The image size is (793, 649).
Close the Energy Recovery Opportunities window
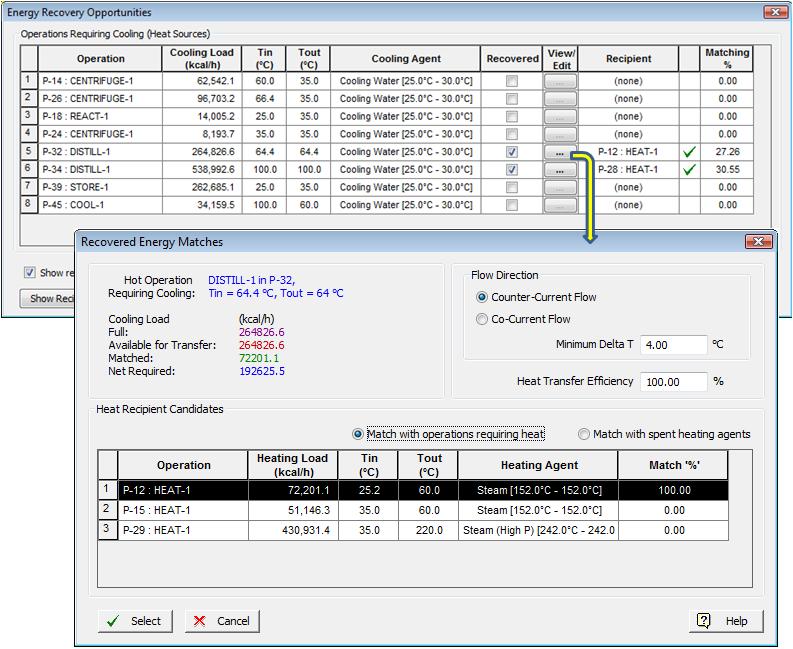[774, 12]
